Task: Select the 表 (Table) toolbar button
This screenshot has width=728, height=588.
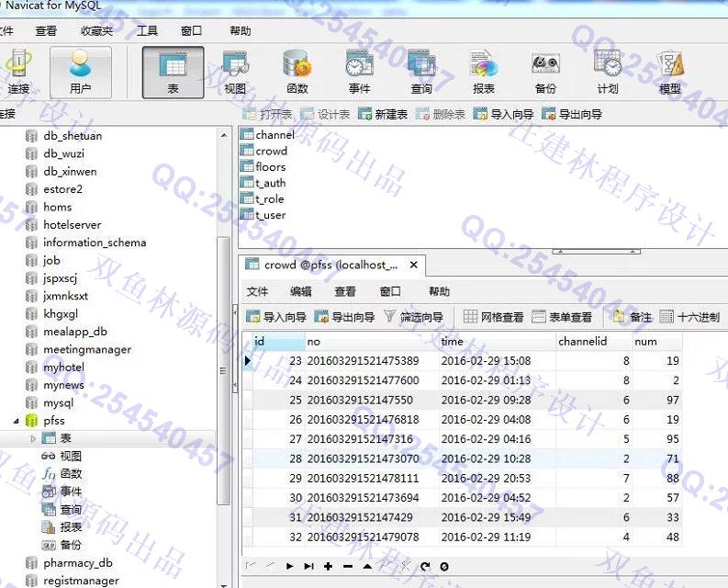Action: [x=173, y=72]
